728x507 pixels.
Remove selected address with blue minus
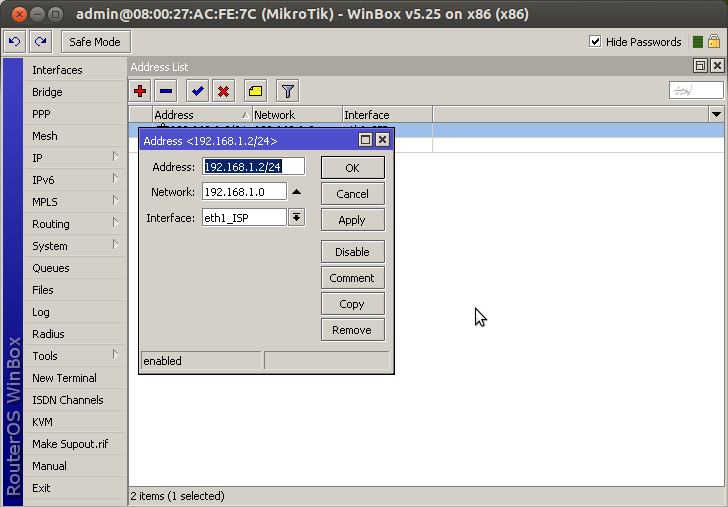(x=166, y=91)
